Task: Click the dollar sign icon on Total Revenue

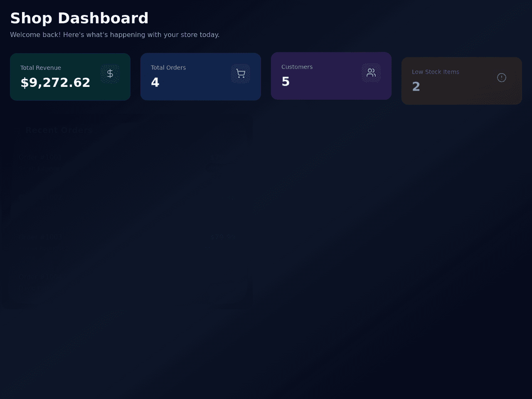Action: [110, 74]
